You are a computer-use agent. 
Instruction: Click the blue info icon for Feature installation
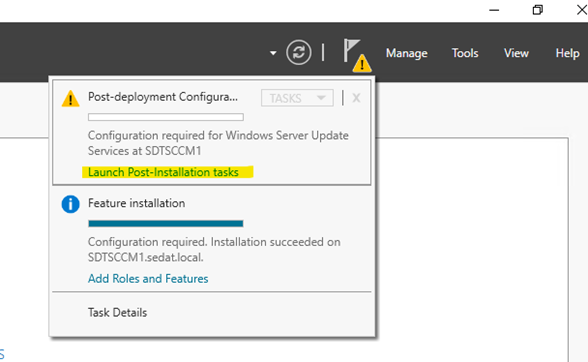coord(70,204)
